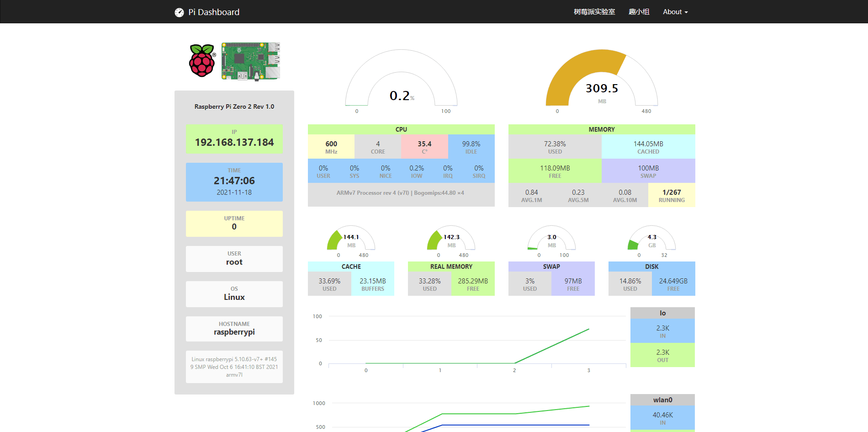
Task: Open the 树莓派实验室 navigation link
Action: coord(594,12)
